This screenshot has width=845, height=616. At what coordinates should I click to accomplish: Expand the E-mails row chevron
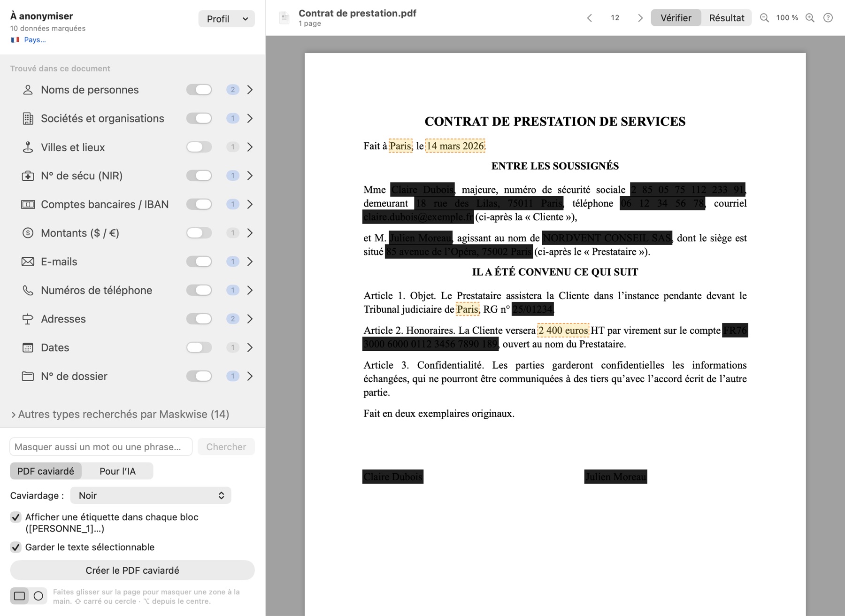250,262
